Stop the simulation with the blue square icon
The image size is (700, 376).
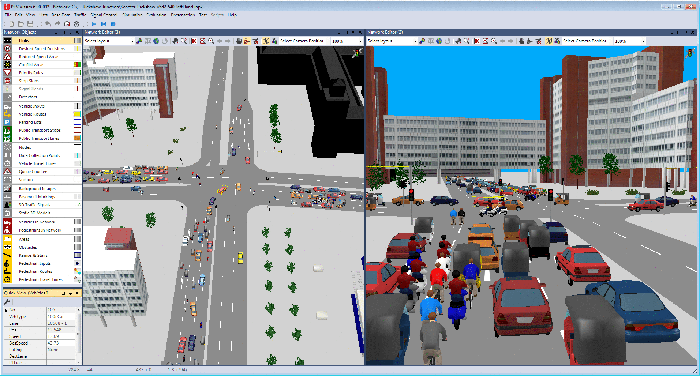[113, 24]
